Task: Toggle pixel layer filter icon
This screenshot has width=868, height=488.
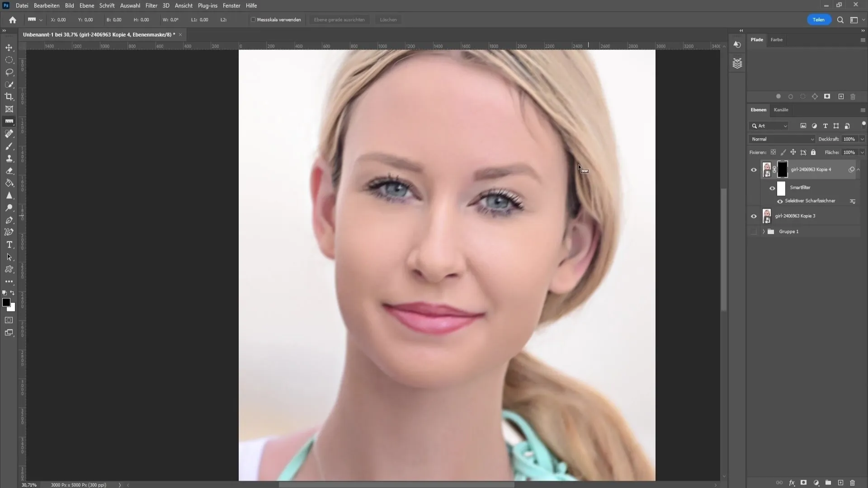Action: pos(803,126)
